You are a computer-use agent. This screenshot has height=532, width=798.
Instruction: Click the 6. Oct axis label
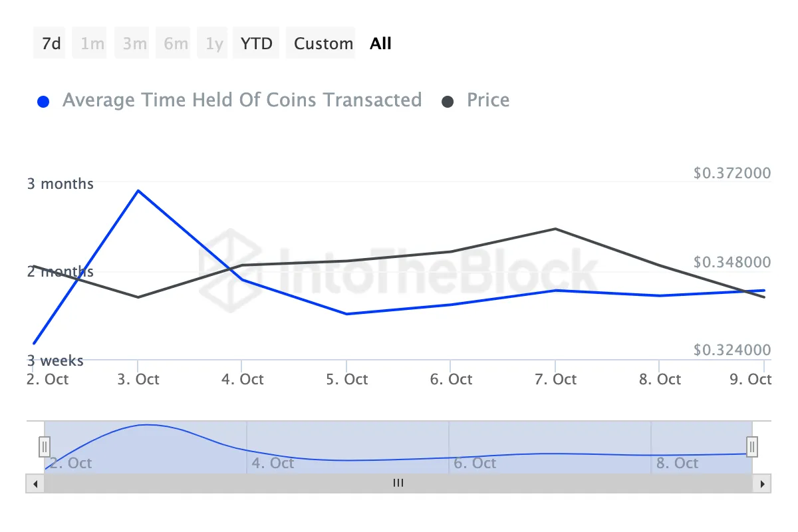pyautogui.click(x=451, y=379)
